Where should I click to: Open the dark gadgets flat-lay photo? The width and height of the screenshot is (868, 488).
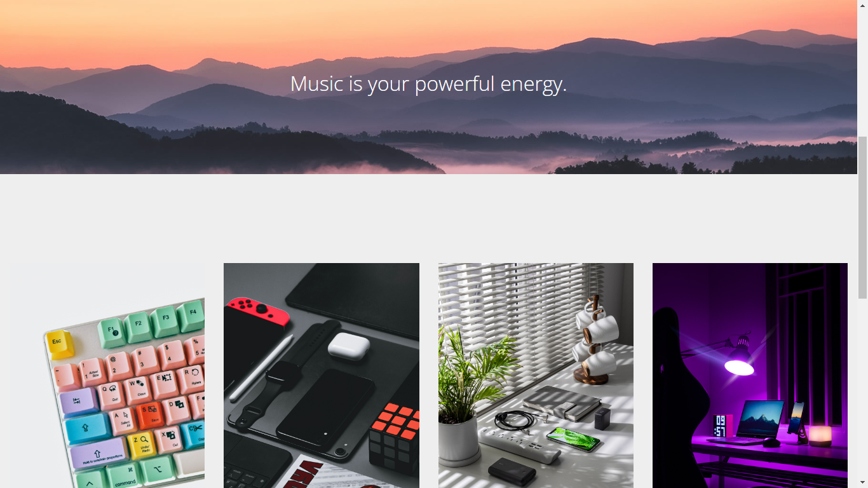pos(322,376)
